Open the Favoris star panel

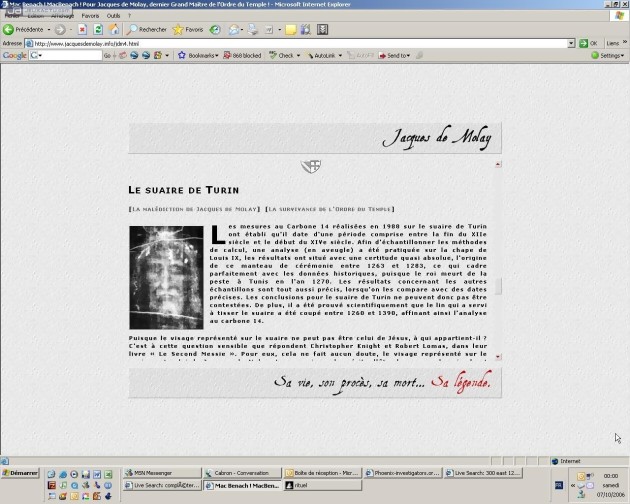coord(188,30)
